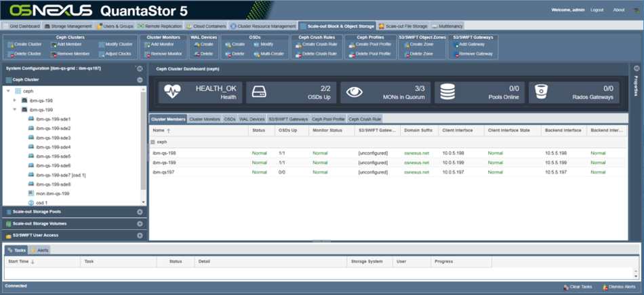Click the Clear Tasks icon button

pyautogui.click(x=566, y=287)
